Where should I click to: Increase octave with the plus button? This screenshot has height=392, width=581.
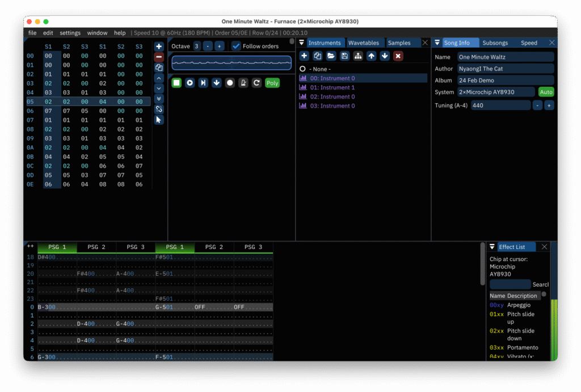[x=220, y=46]
